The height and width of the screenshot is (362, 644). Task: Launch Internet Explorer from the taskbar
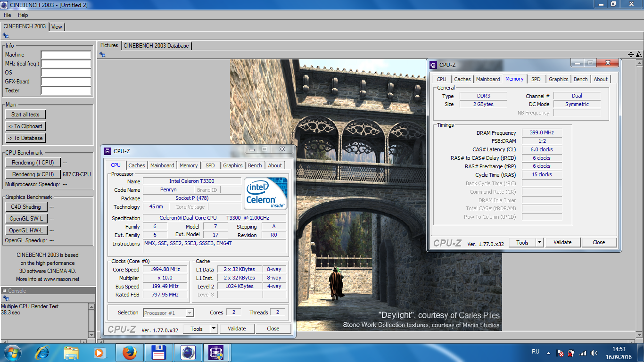[42, 353]
